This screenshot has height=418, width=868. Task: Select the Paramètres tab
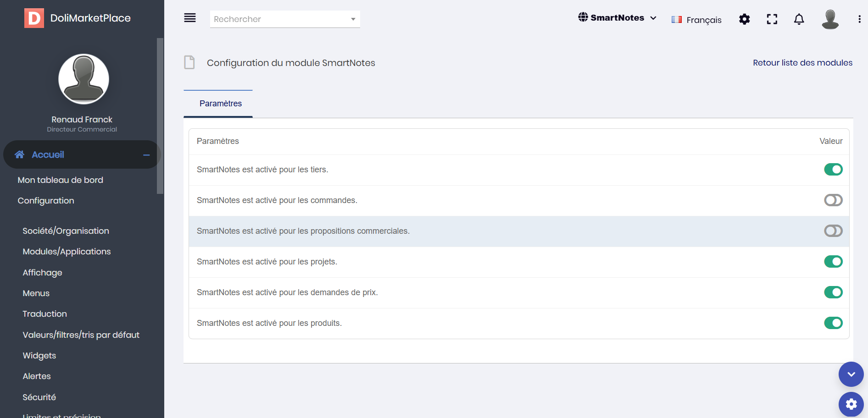coord(220,104)
